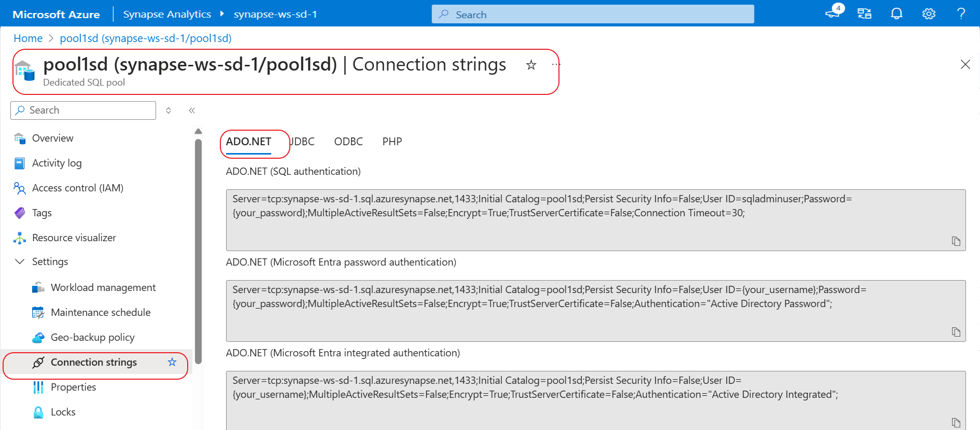
Task: Open portal settings gear icon
Action: tap(929, 14)
